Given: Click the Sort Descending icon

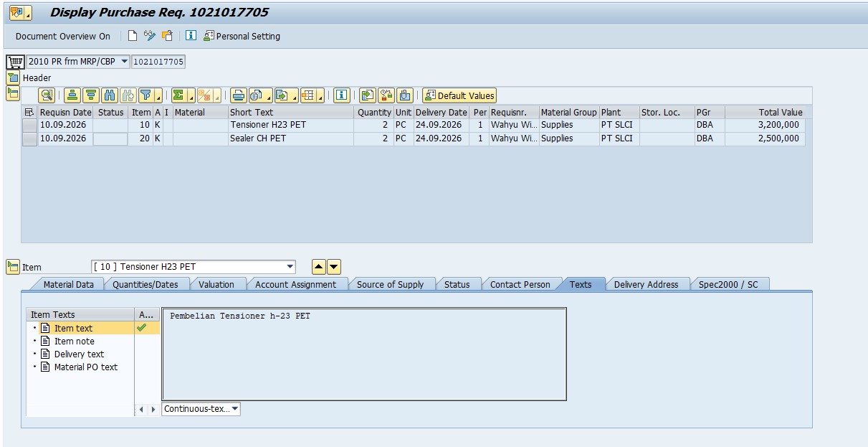Looking at the screenshot, I should 91,95.
